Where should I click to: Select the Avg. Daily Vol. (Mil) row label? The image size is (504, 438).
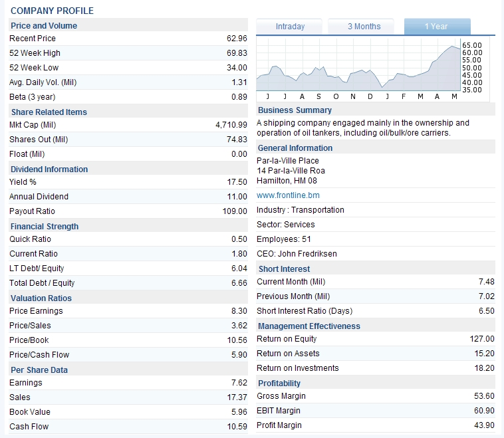pyautogui.click(x=43, y=82)
